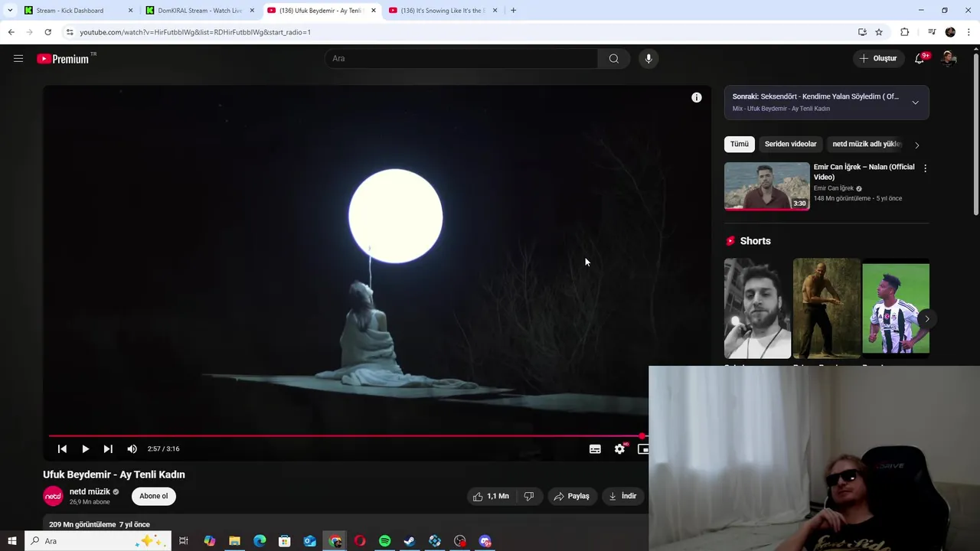
Task: Open Shorts thumbnail with shirtless man
Action: tap(826, 308)
